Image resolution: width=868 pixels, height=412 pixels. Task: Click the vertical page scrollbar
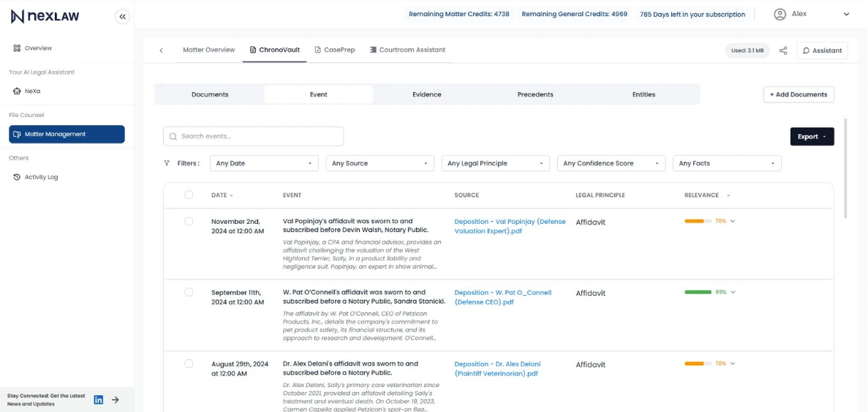coord(845,168)
